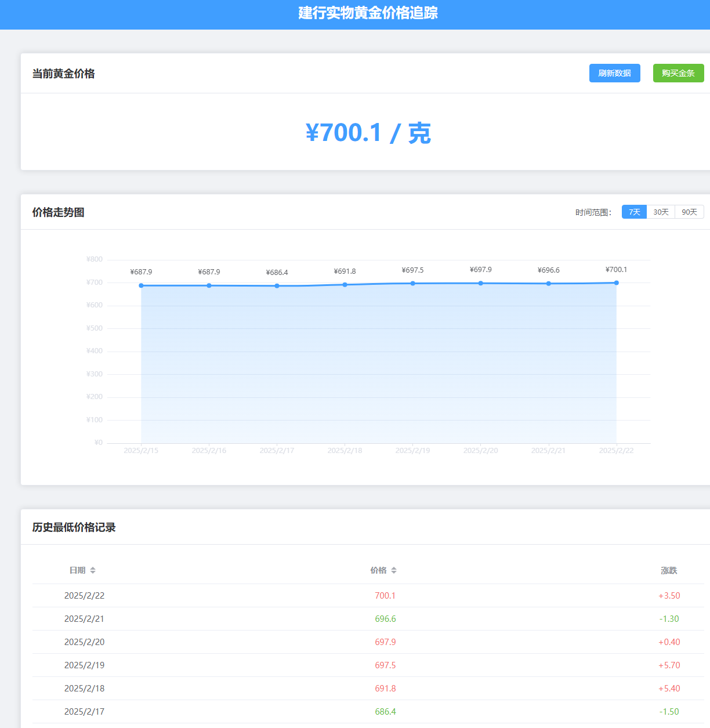Select the 7天 time range option
The height and width of the screenshot is (728, 710).
point(634,212)
